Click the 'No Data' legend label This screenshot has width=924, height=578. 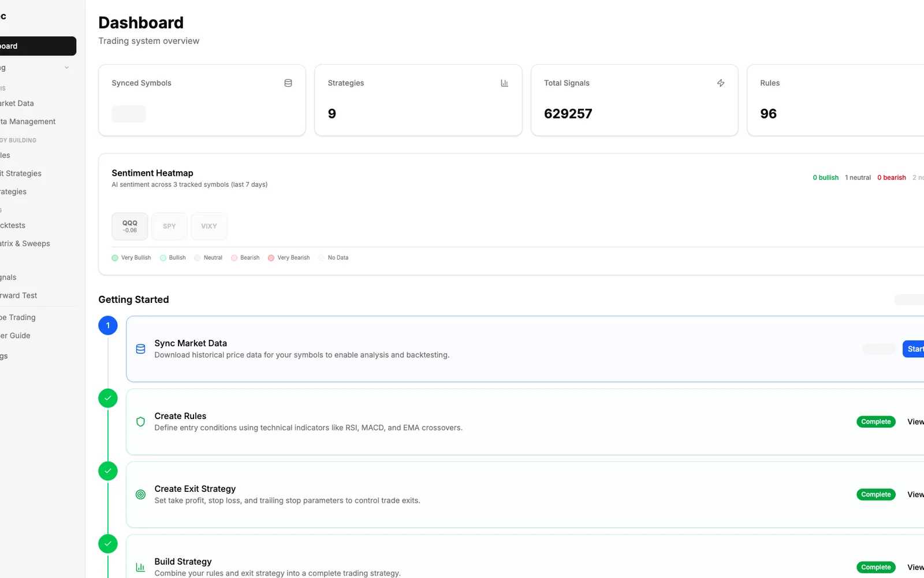pos(338,258)
